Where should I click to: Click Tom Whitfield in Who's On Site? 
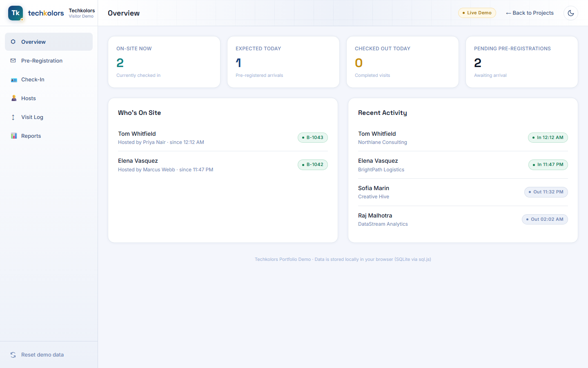pyautogui.click(x=137, y=134)
